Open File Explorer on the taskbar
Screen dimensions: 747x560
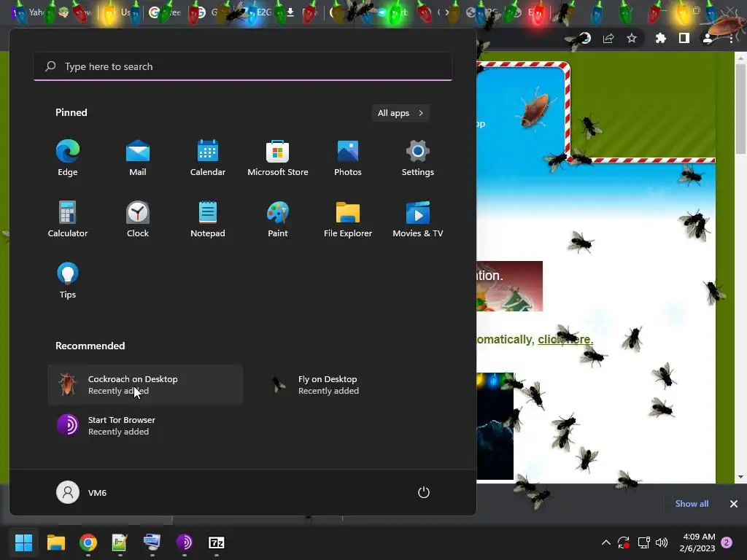(x=55, y=542)
